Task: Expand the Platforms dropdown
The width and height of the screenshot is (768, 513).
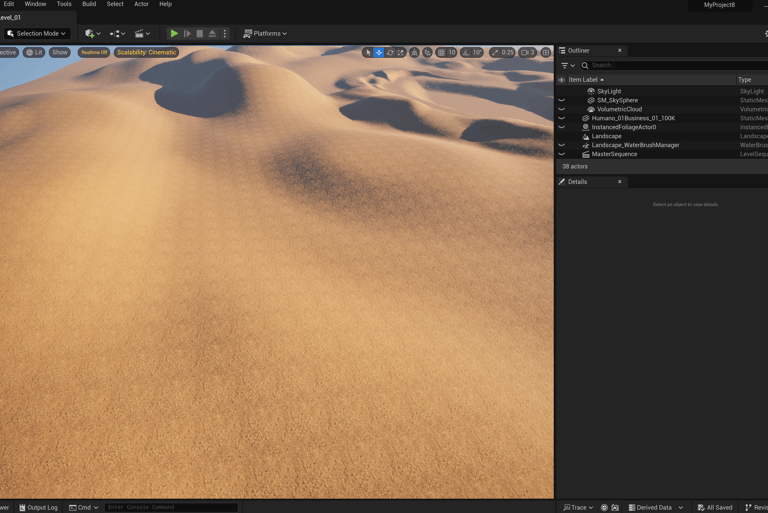Action: 265,34
